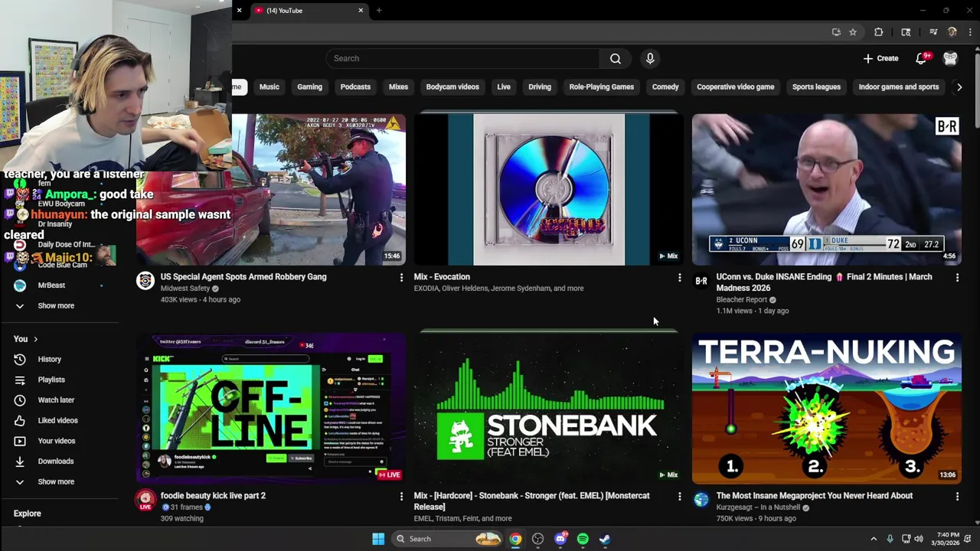Open UConn vs. Duke INSANE Ending title
Screen dimensions: 980x551
[824, 282]
